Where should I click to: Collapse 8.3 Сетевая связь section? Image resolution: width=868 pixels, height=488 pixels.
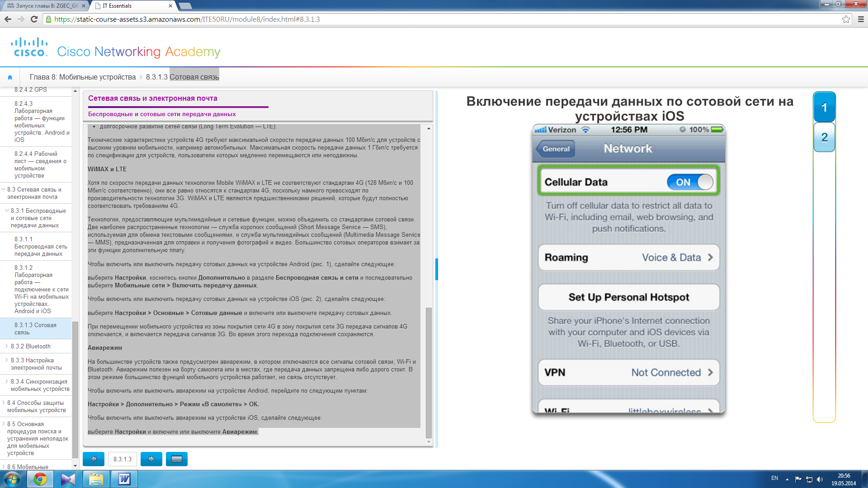click(4, 190)
